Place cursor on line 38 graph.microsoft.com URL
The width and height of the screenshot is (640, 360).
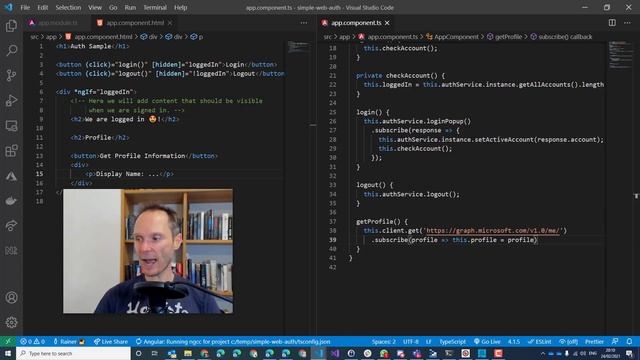pos(493,231)
